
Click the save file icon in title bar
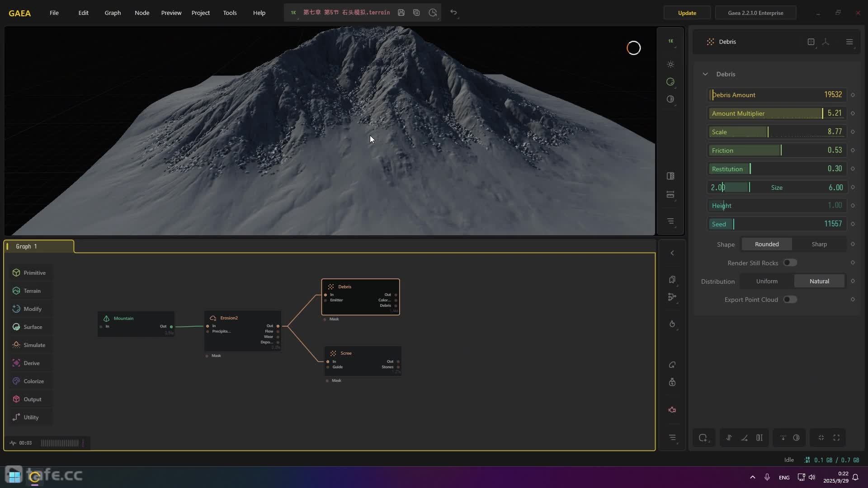[x=401, y=13]
